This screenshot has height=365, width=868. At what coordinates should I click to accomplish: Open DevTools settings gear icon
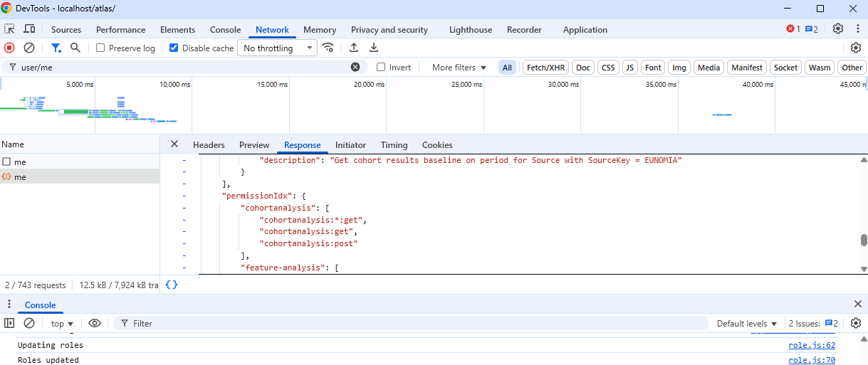pyautogui.click(x=838, y=29)
